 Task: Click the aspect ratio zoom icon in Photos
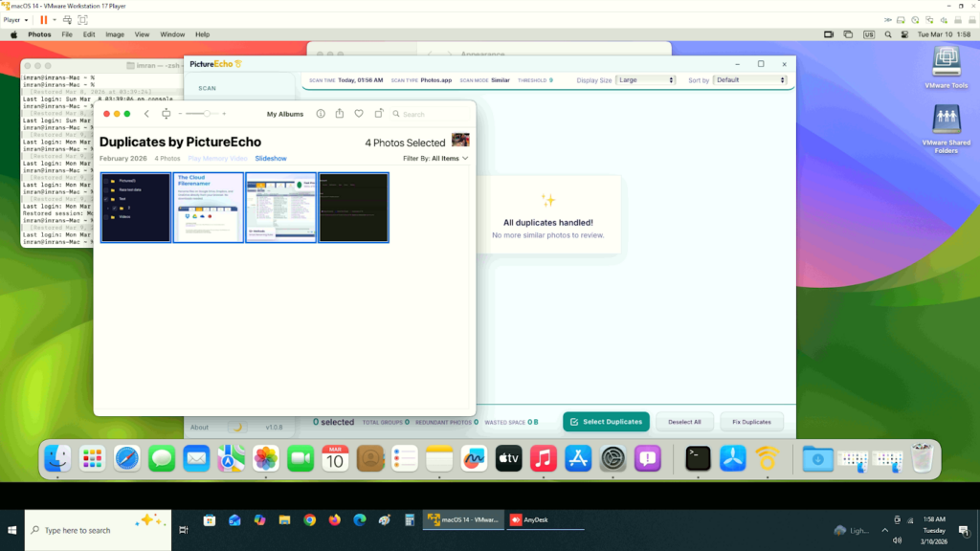tap(167, 114)
